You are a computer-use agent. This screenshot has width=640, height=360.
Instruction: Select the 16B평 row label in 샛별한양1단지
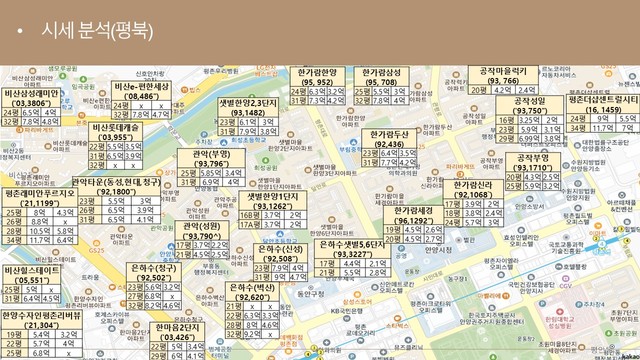250,216
